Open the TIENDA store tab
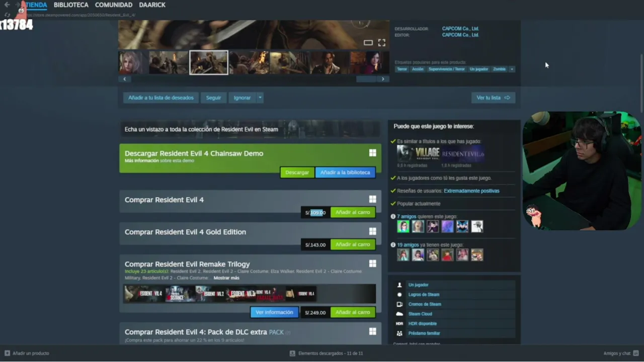 tap(36, 5)
